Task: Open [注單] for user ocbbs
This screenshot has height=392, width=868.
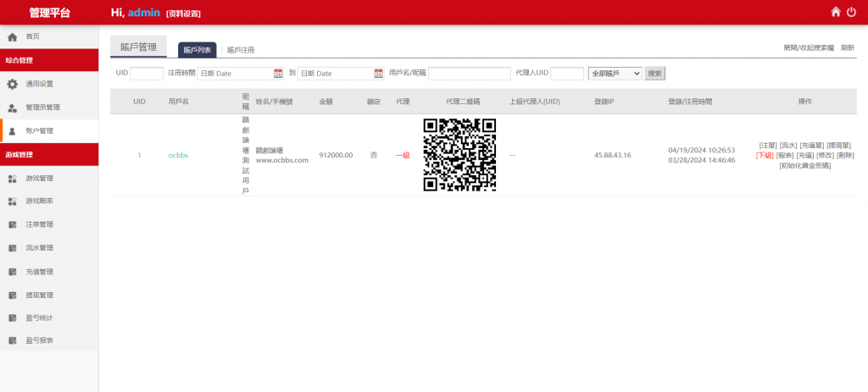Action: pyautogui.click(x=768, y=146)
